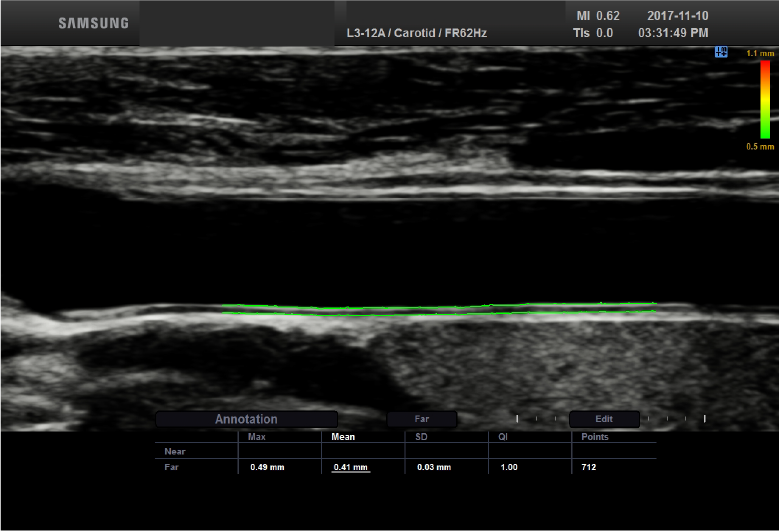This screenshot has height=531, width=780.
Task: Select the Mean column header
Action: (343, 437)
